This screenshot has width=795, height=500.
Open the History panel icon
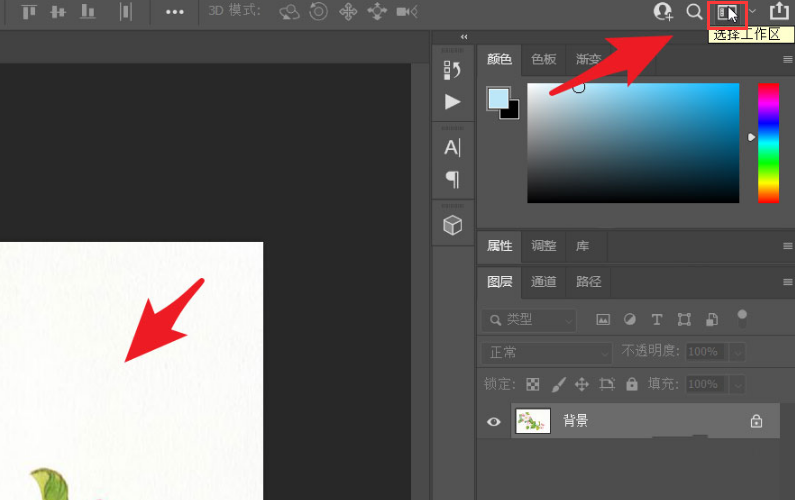[452, 70]
